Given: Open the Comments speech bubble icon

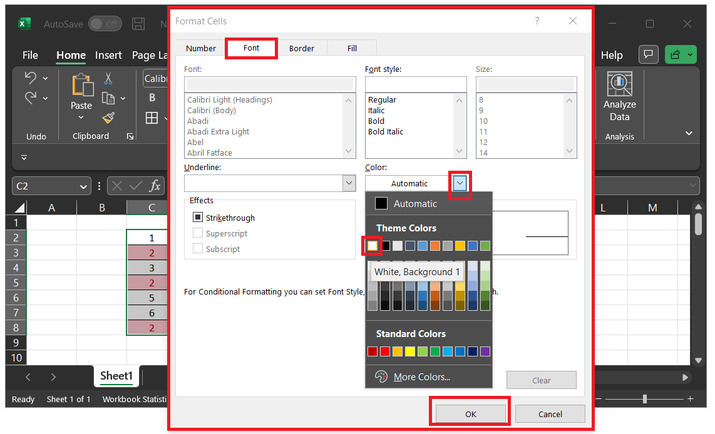Looking at the screenshot, I should coord(648,55).
